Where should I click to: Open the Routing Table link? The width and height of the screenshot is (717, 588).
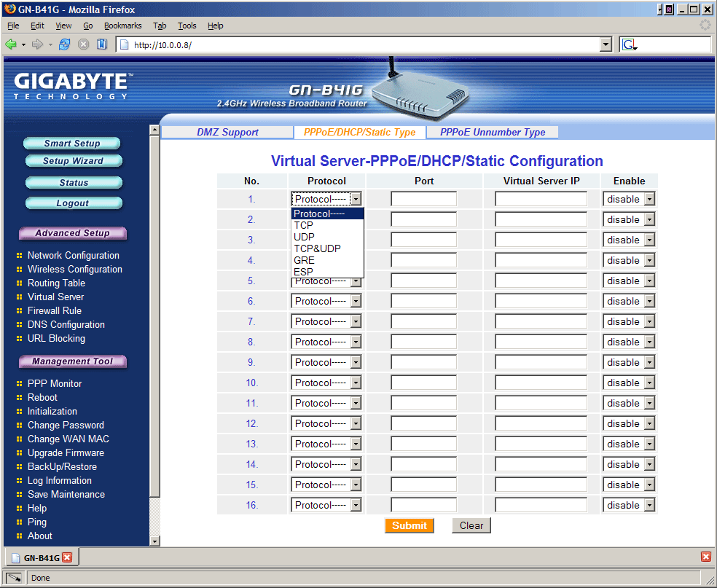[x=56, y=283]
